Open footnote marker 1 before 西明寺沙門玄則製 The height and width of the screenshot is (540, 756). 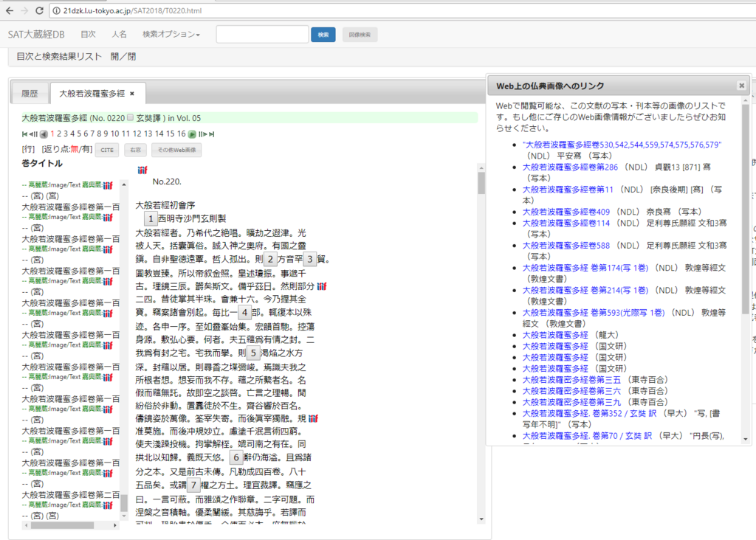pyautogui.click(x=151, y=218)
